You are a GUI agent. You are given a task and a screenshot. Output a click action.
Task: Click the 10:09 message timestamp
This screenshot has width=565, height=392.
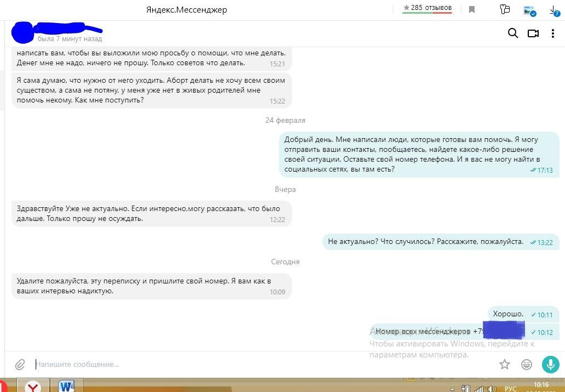277,292
